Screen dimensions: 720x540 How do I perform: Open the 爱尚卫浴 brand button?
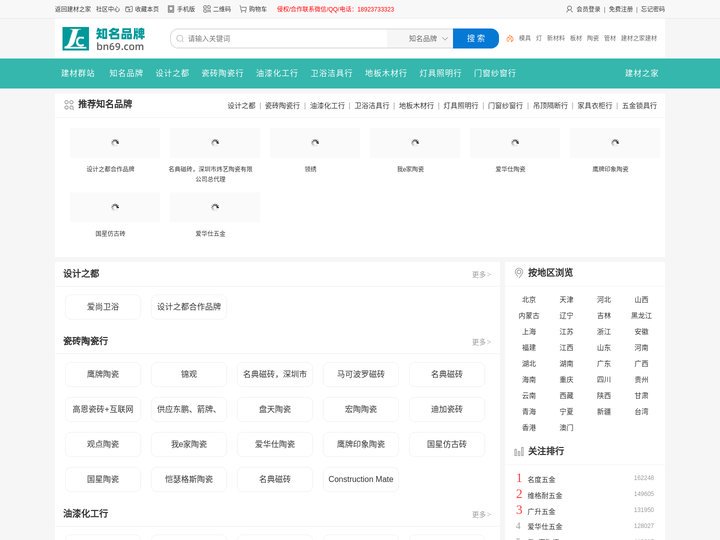103,307
